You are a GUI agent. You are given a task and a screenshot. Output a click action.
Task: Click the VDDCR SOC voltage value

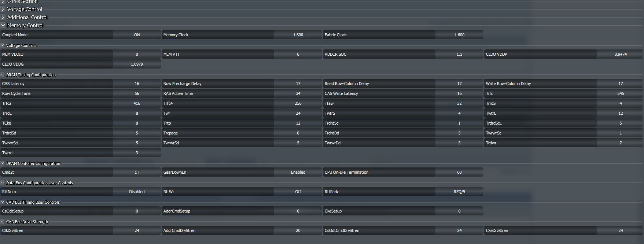point(459,54)
